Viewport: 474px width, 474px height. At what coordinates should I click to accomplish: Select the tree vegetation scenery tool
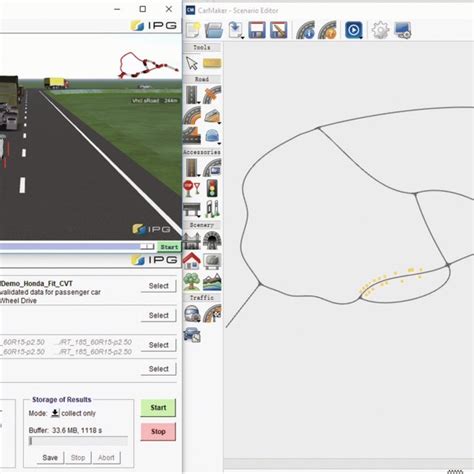tap(192, 281)
